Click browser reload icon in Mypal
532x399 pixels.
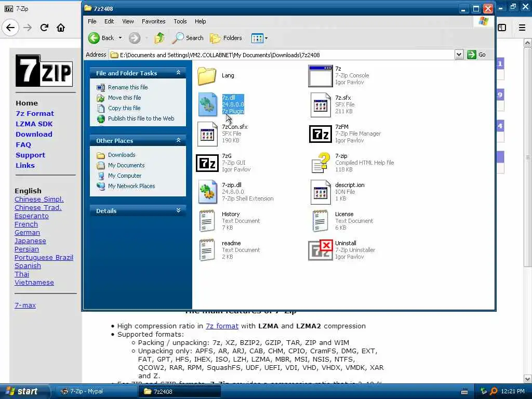(x=44, y=28)
